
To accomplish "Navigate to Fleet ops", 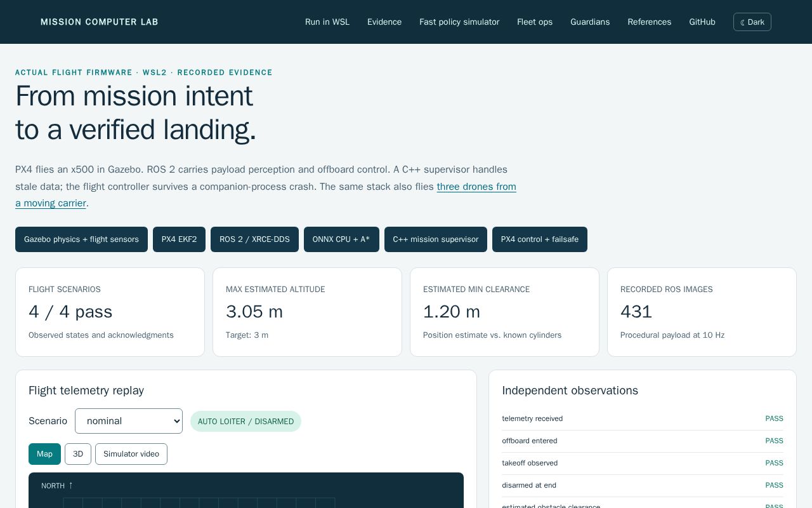I will click(535, 22).
